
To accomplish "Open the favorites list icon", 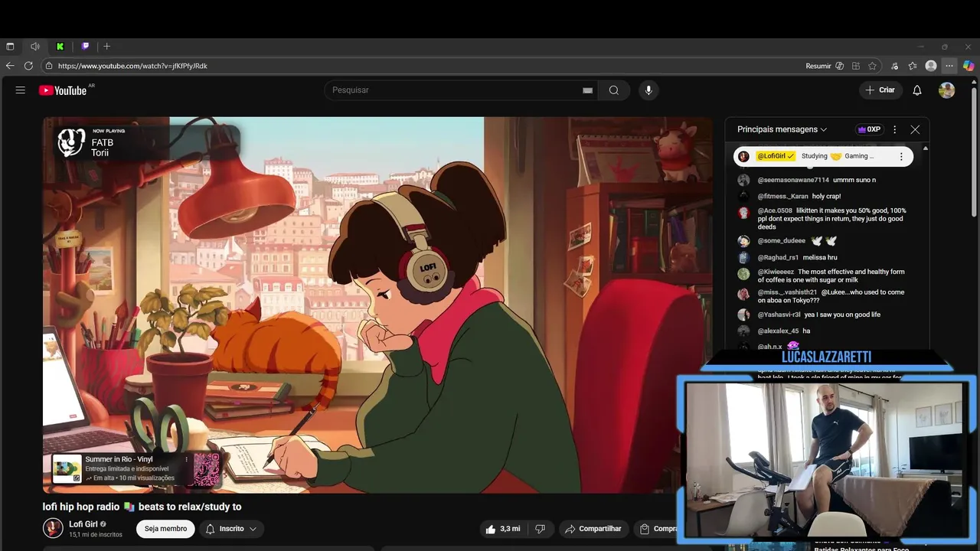I will coord(913,66).
